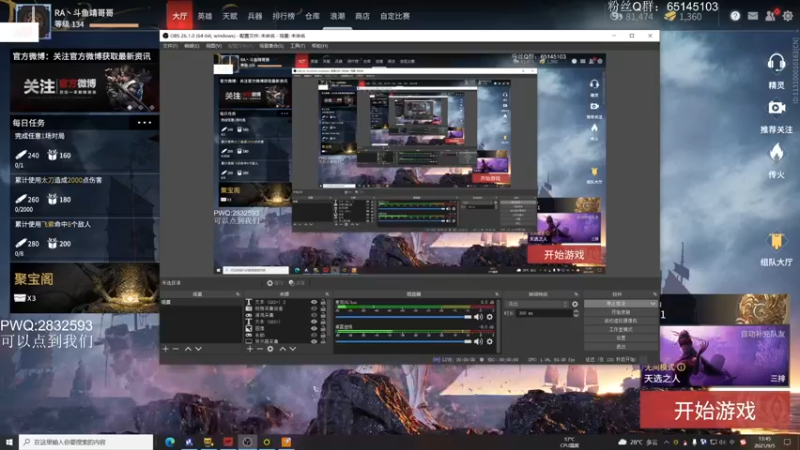Click 工作室模式 in OBS controls
Screen dimensions: 800x450
[620, 330]
